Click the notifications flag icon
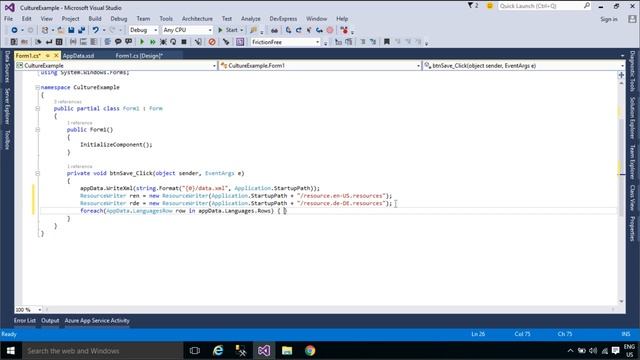Screen dimensions: 640x360 pos(470,6)
